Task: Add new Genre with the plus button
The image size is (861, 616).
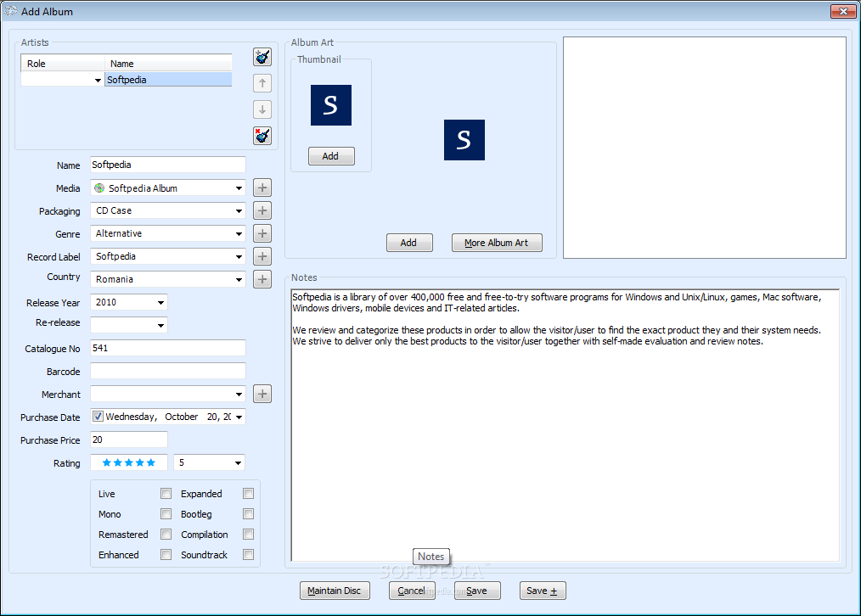Action: tap(262, 233)
